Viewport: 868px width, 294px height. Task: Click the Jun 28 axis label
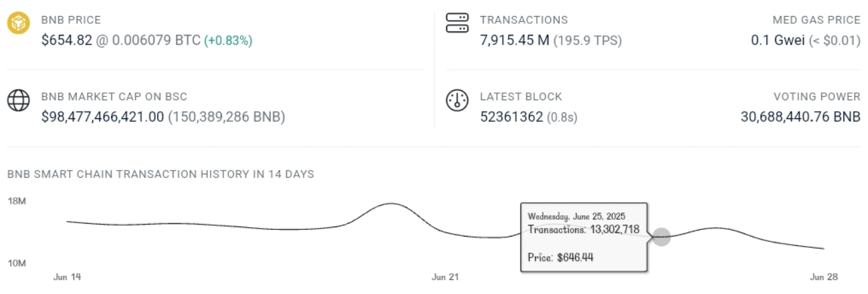point(824,277)
